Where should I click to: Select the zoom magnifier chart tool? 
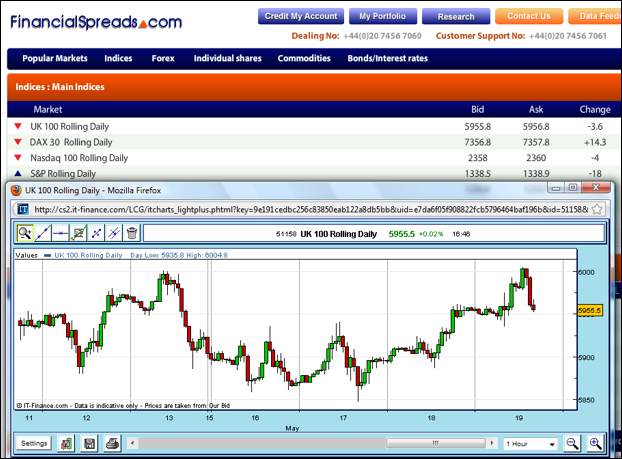tap(25, 233)
